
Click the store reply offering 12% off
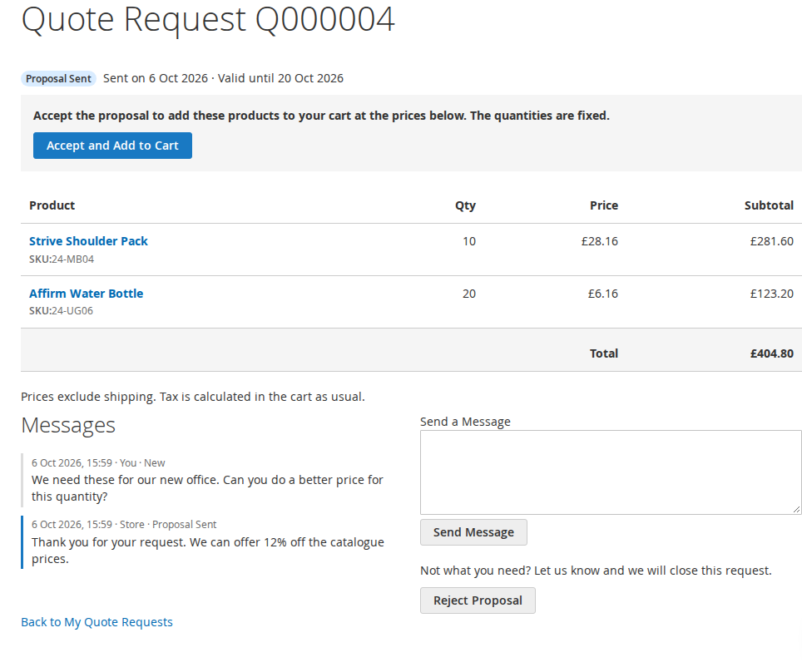point(208,551)
